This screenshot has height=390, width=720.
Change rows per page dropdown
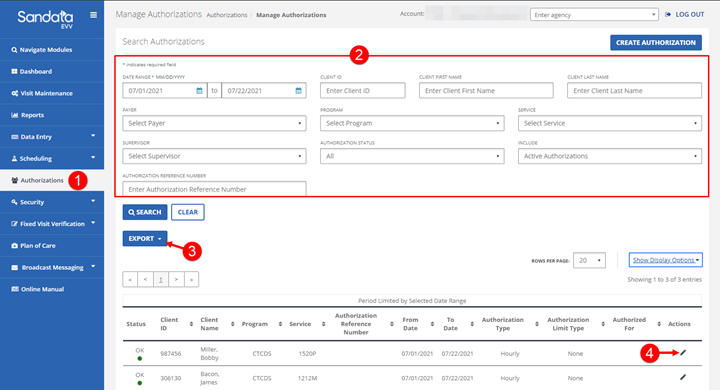589,260
